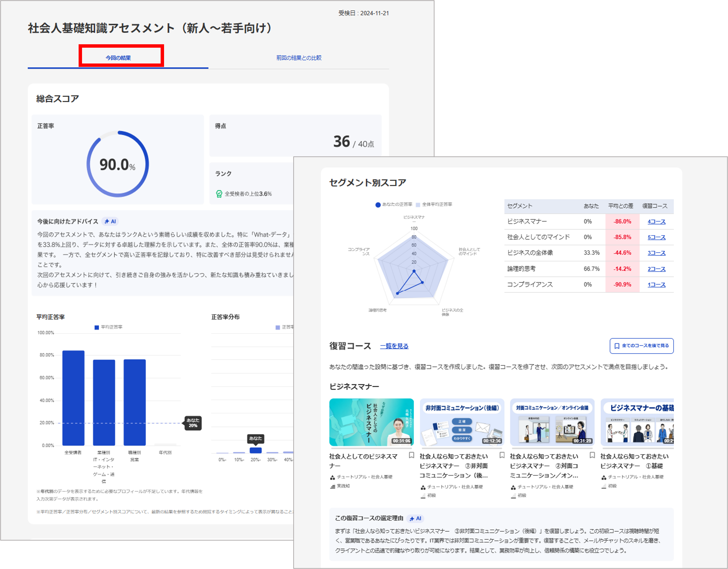Click the 20%- distribution bar

click(256, 450)
